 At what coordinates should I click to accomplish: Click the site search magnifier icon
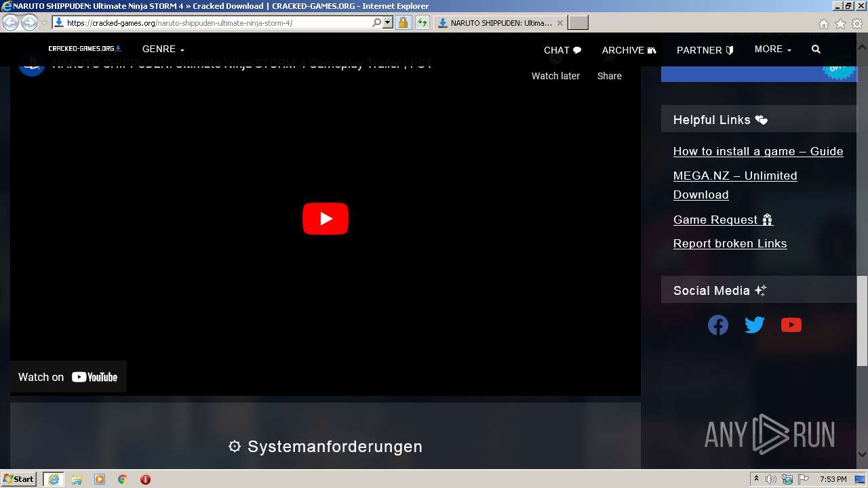coord(816,49)
